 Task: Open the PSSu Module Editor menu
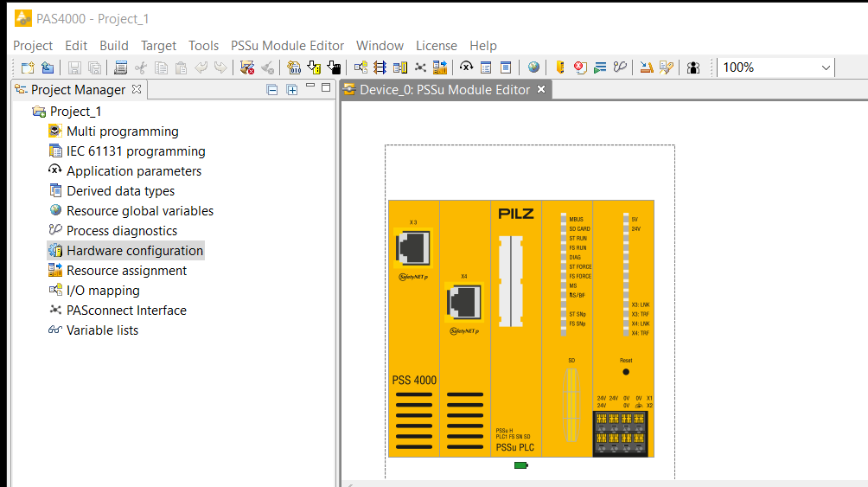pyautogui.click(x=287, y=46)
